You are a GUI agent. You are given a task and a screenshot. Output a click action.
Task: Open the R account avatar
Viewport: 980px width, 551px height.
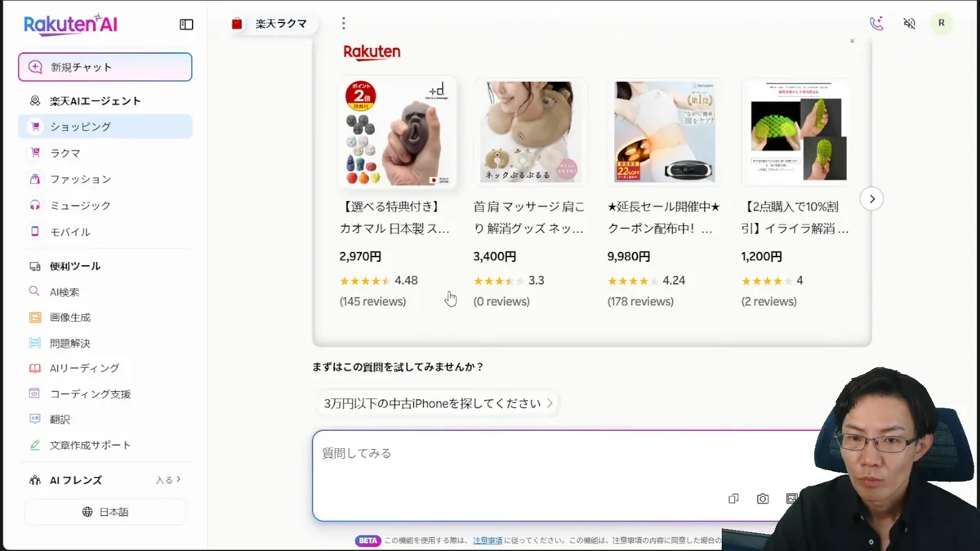(x=942, y=24)
